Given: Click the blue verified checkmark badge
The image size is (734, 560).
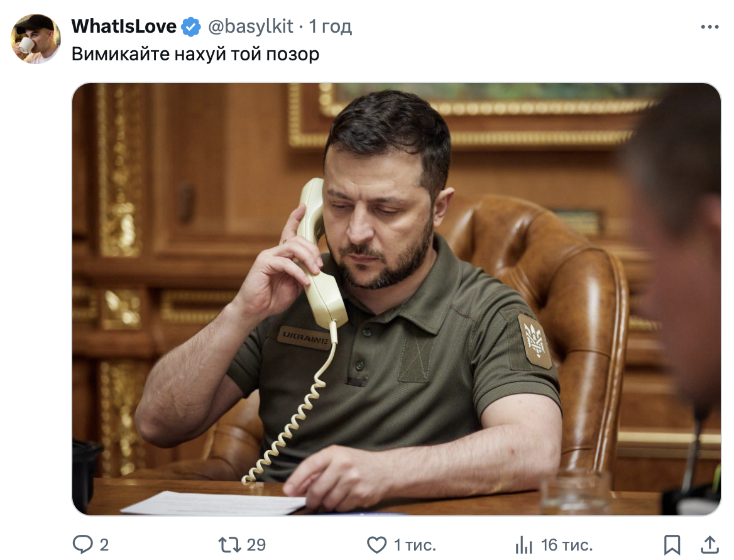Looking at the screenshot, I should 191,26.
